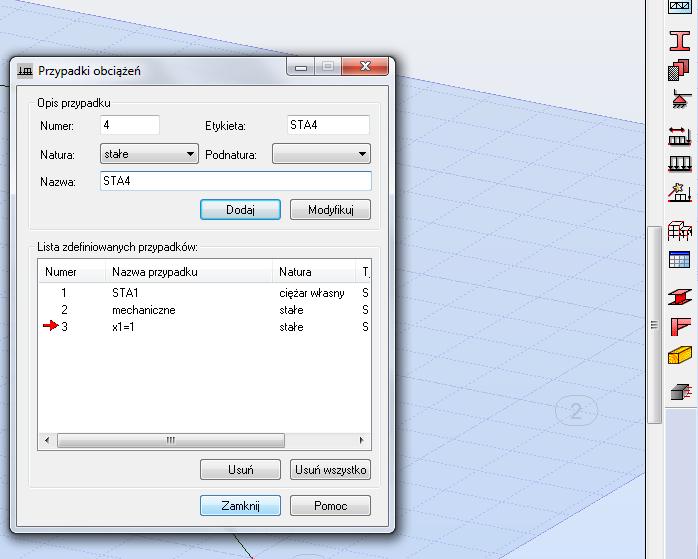
Task: Open the load cases tool icon
Action: [679, 136]
